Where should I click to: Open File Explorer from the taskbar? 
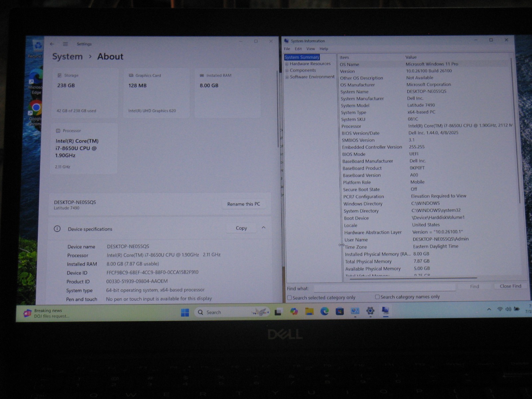pos(309,312)
